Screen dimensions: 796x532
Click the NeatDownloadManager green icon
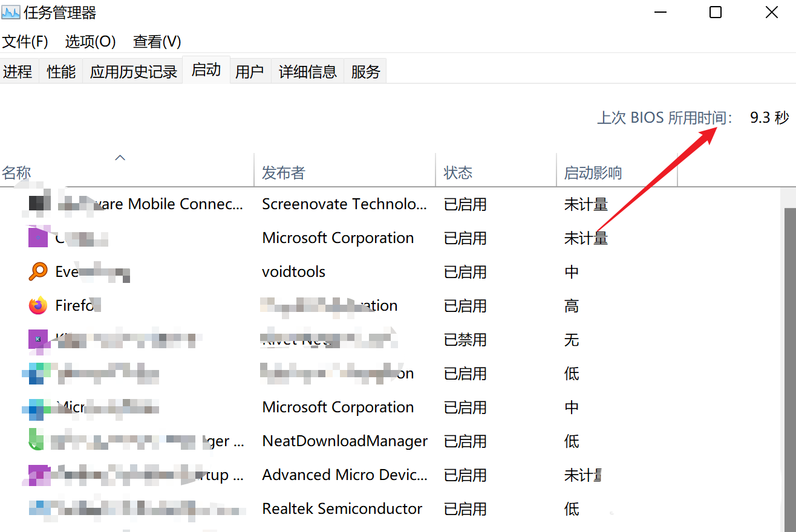tap(38, 441)
